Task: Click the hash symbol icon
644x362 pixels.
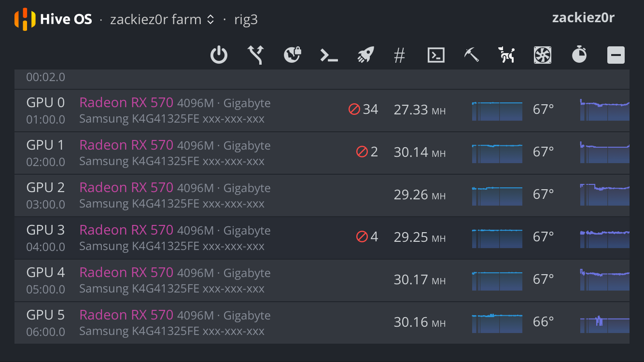Action: click(x=399, y=56)
